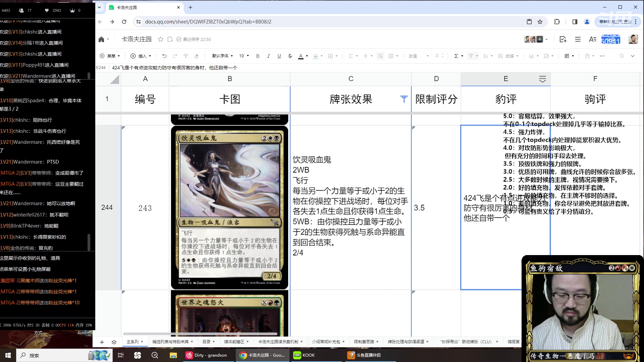The height and width of the screenshot is (362, 644).
Task: Open horizontal alignment options
Action: tap(353, 56)
